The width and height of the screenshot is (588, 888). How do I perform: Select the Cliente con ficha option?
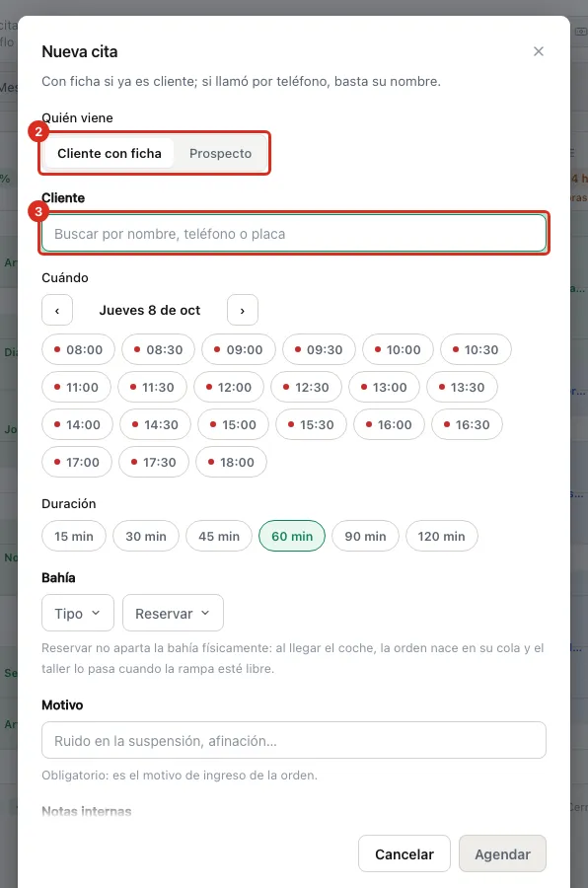[110, 154]
